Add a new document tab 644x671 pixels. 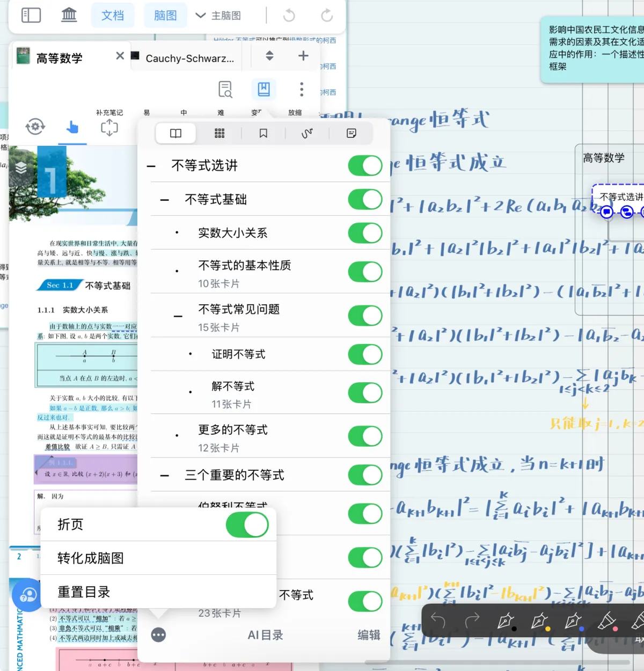point(303,56)
